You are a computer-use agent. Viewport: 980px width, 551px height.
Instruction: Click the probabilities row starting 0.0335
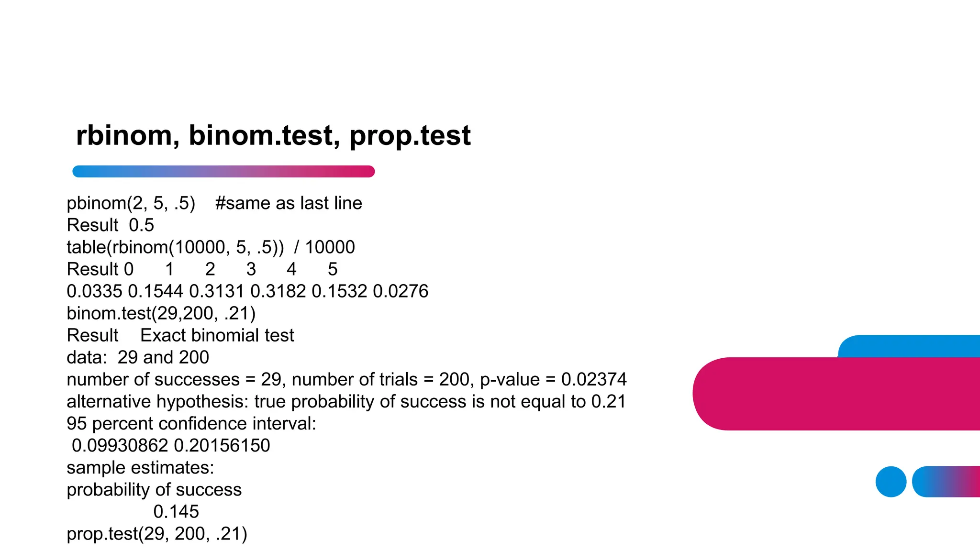coord(247,291)
